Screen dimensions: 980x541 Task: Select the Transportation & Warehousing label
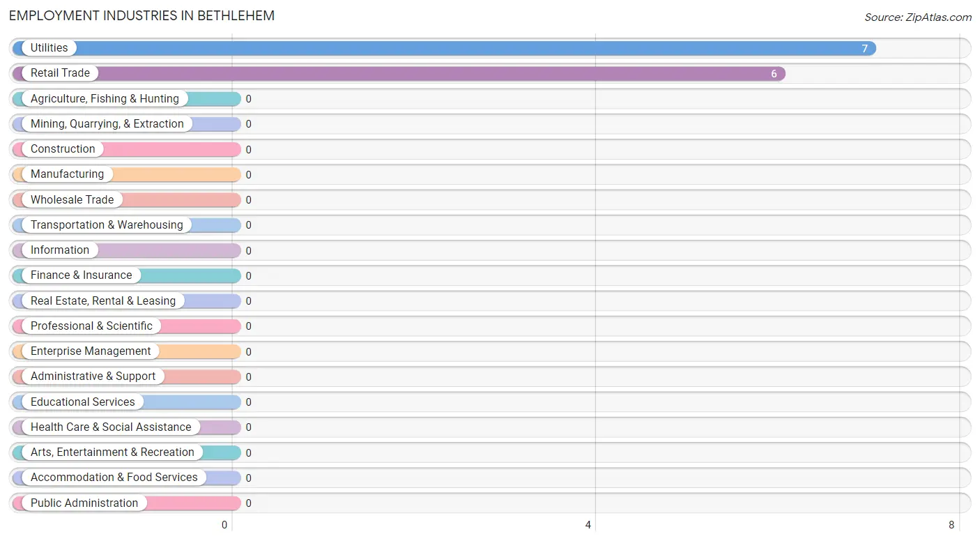[x=107, y=225]
